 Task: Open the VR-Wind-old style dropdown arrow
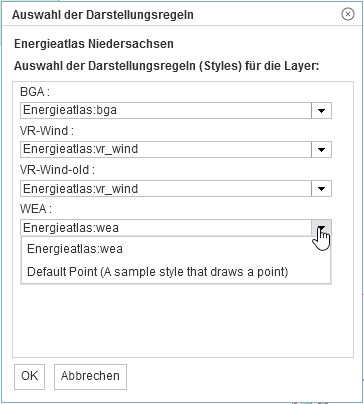tap(321, 189)
